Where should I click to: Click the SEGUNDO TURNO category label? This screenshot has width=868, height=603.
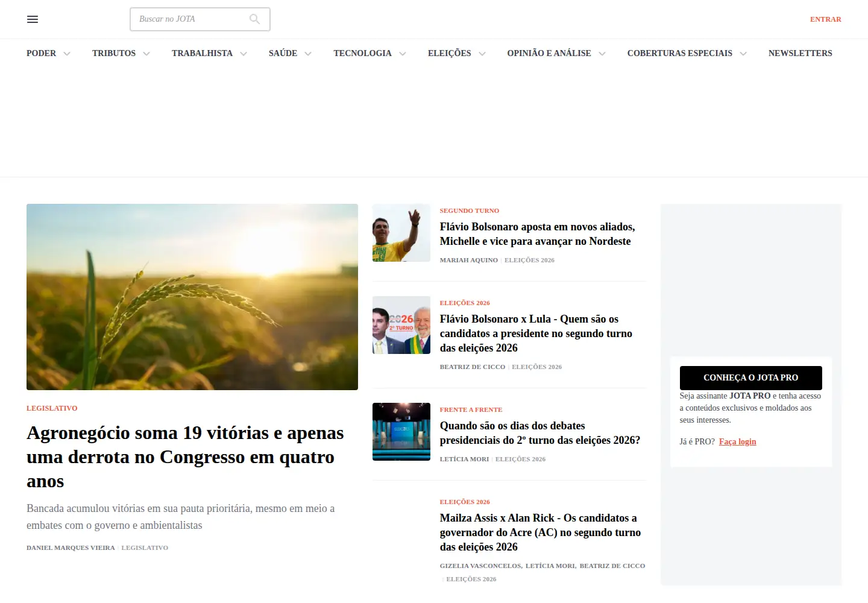click(470, 210)
